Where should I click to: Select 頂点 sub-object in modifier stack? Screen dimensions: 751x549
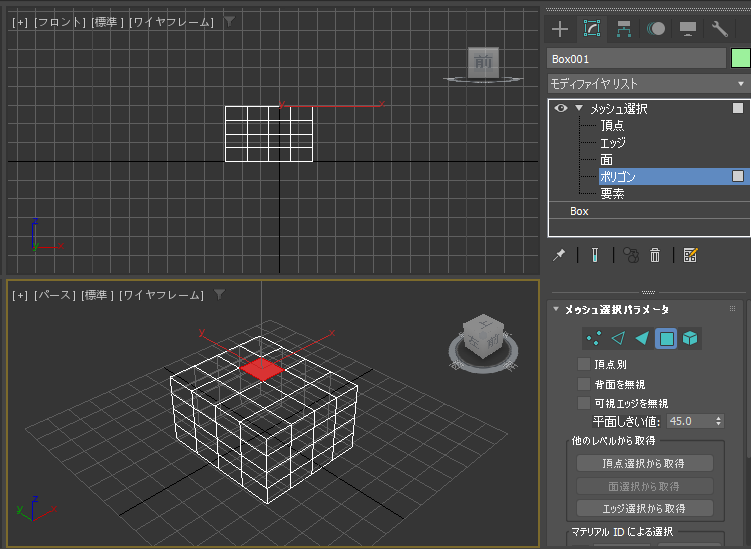612,126
